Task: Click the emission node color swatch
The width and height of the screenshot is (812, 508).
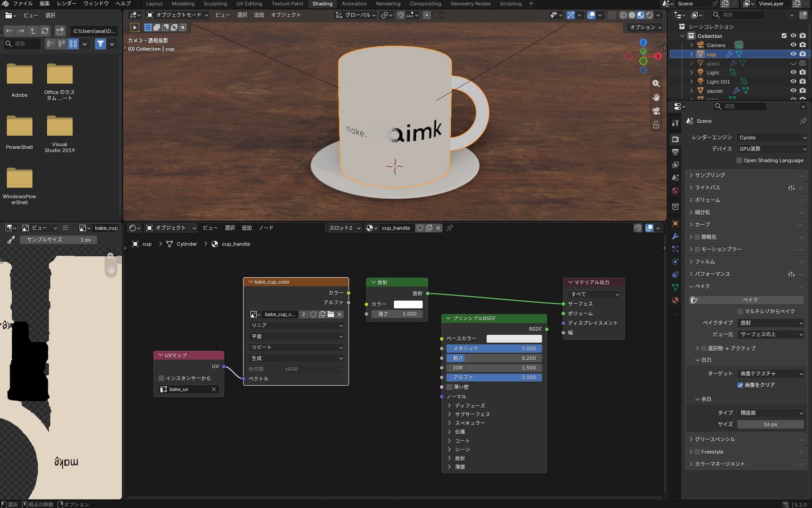Action: click(408, 305)
